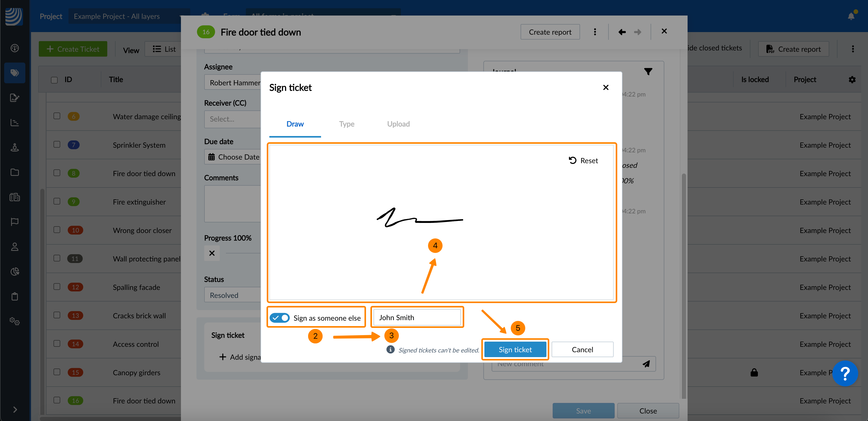
Task: Open the folder icon in left sidebar
Action: pos(14,172)
